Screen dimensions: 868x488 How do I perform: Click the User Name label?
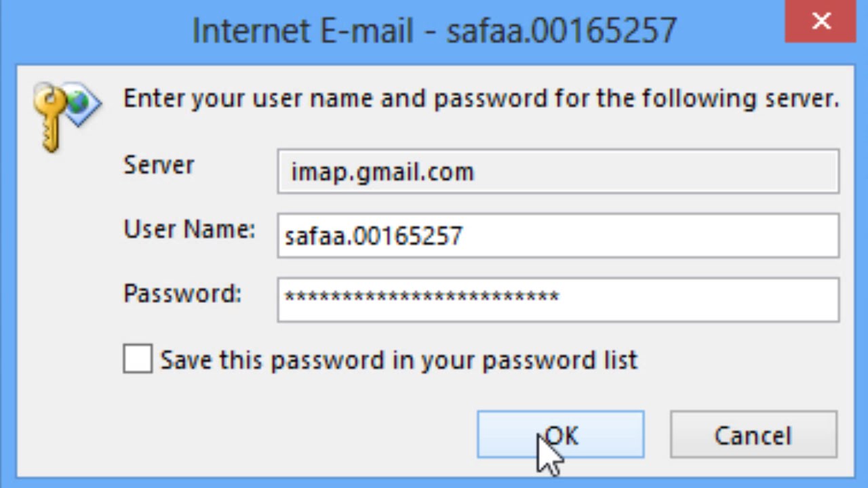pos(189,230)
